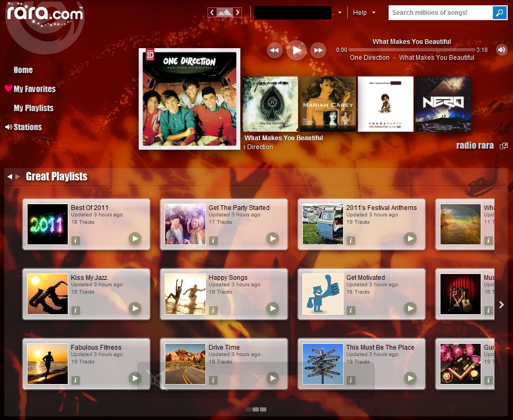Viewport: 513px width, 420px height.
Task: Click the rara.com logo
Action: tap(45, 14)
